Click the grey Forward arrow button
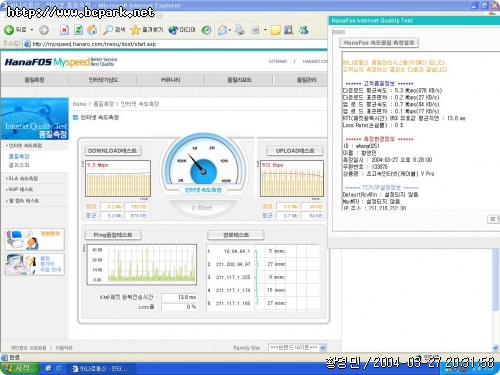The width and height of the screenshot is (500, 375). (x=44, y=30)
